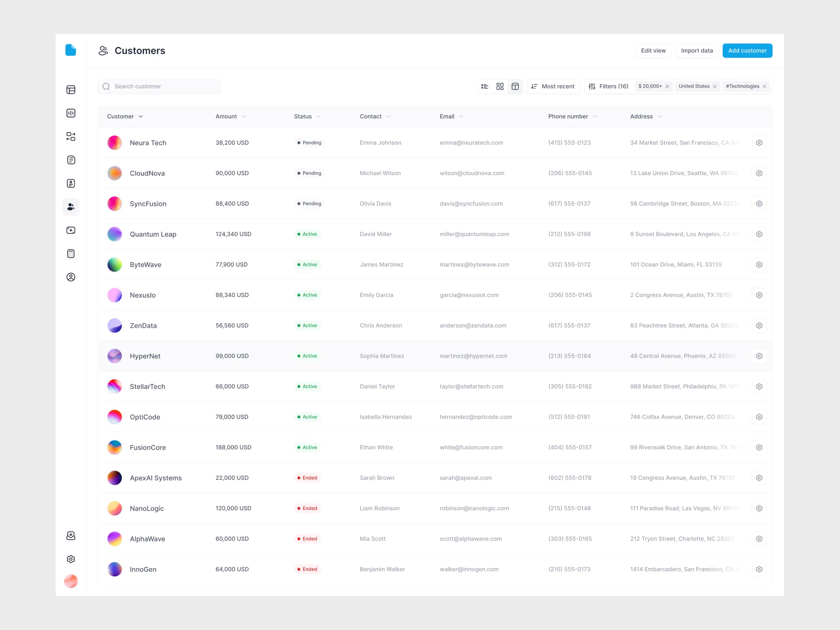This screenshot has width=840, height=630.
Task: Open row settings gear for FusionCore
Action: tap(759, 447)
